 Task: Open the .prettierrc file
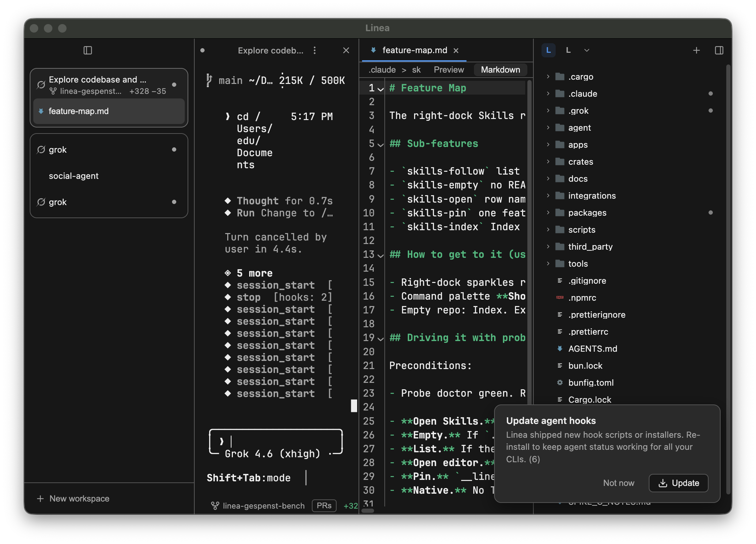(x=588, y=331)
